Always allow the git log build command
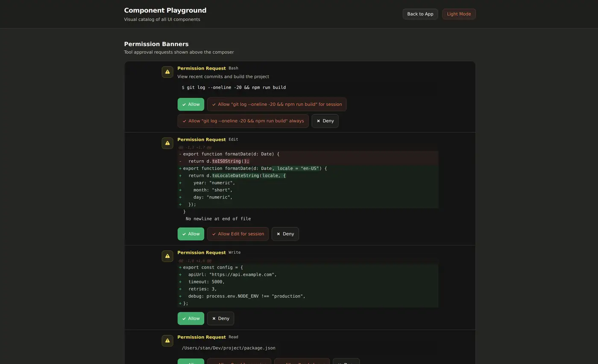The image size is (598, 364). (243, 121)
